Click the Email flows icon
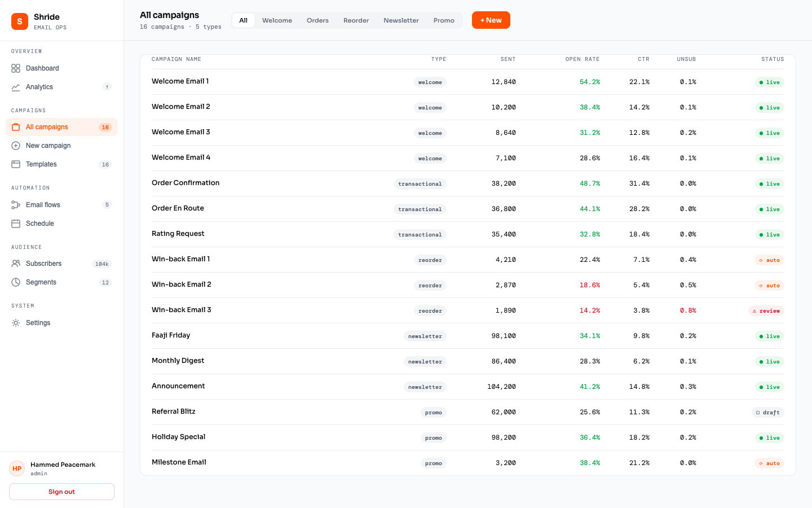Screen dimensions: 812x508 coord(16,205)
